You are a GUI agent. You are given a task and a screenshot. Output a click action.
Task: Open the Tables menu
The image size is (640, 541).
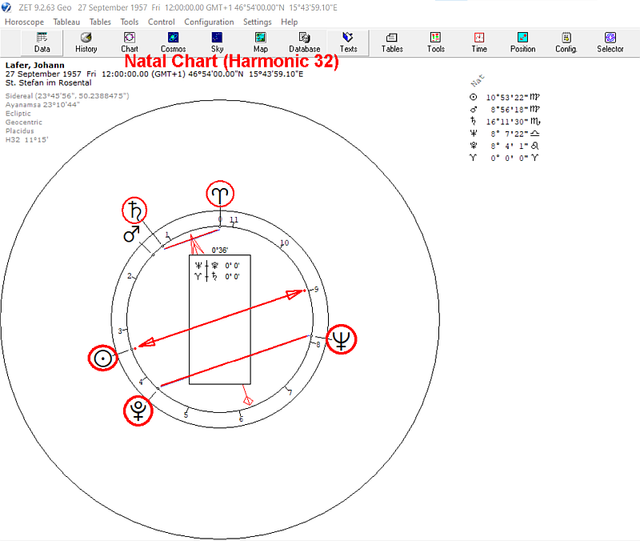pyautogui.click(x=100, y=22)
